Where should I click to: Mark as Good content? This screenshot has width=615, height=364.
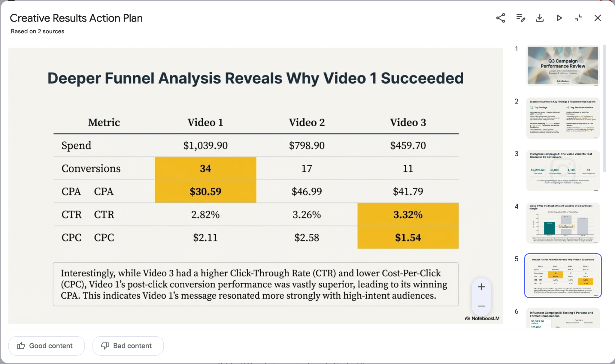47,346
